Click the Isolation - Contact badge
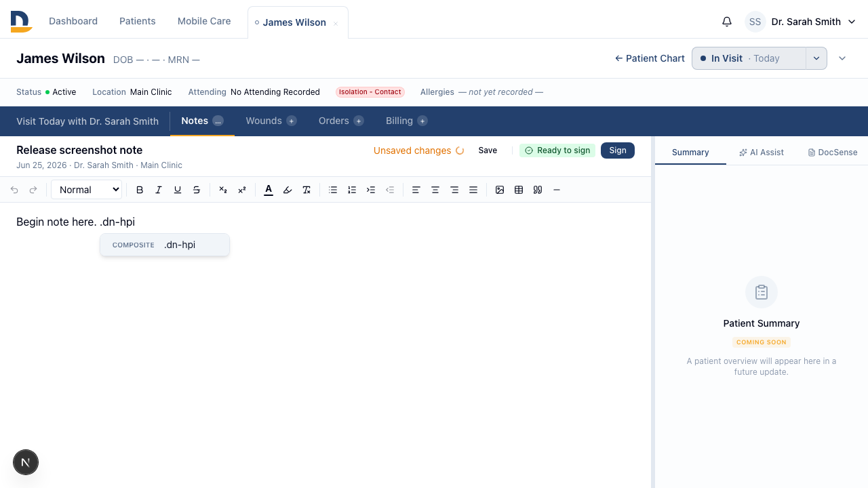Viewport: 868px width, 488px height. 370,92
